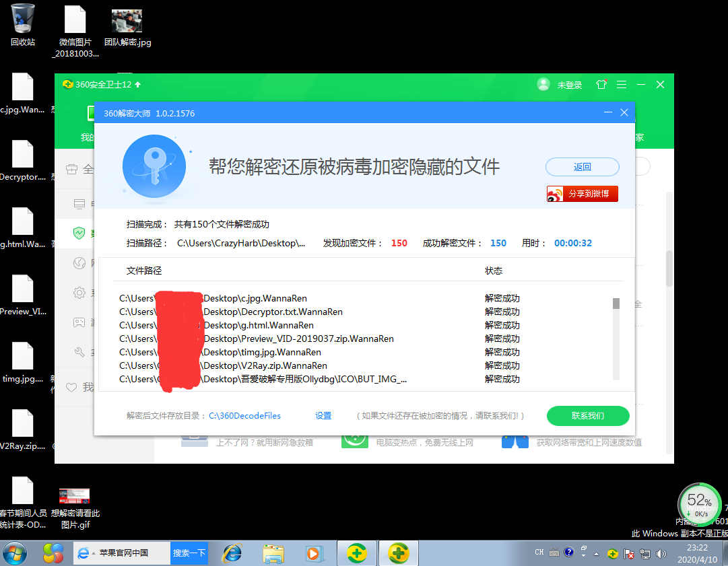Click the 苹果官网中国 taskbar search field

tap(122, 553)
